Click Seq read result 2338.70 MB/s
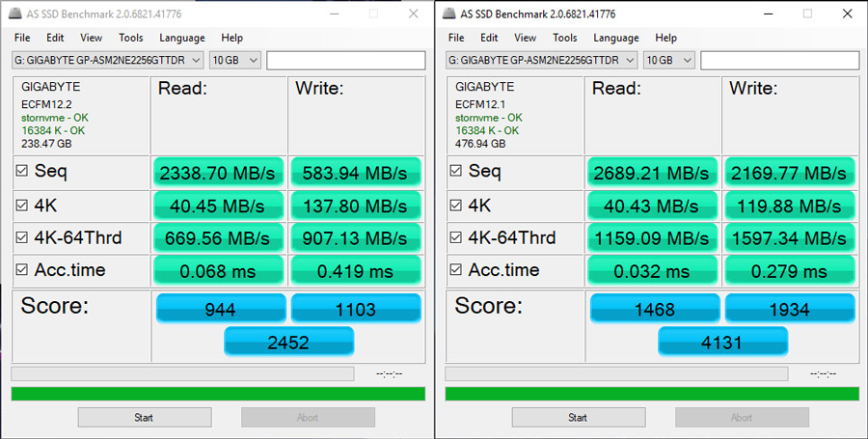868x439 pixels. coord(218,173)
